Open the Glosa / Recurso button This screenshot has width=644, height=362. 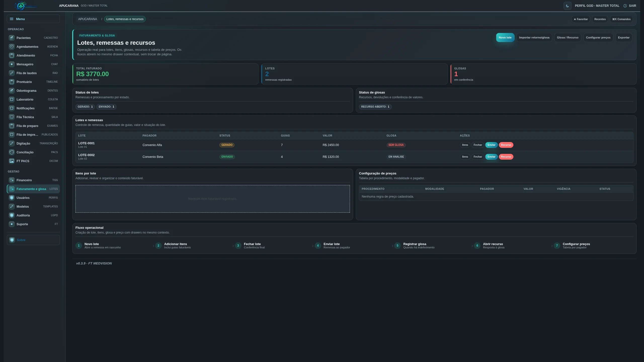[x=568, y=37]
